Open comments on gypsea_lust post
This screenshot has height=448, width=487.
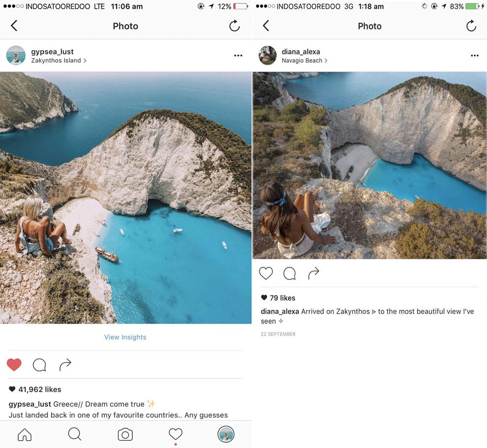point(39,365)
